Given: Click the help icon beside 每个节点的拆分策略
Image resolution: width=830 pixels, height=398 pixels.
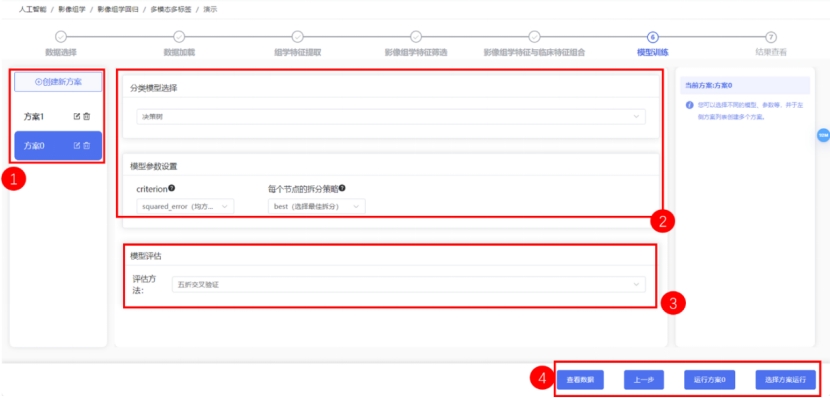Looking at the screenshot, I should (342, 188).
